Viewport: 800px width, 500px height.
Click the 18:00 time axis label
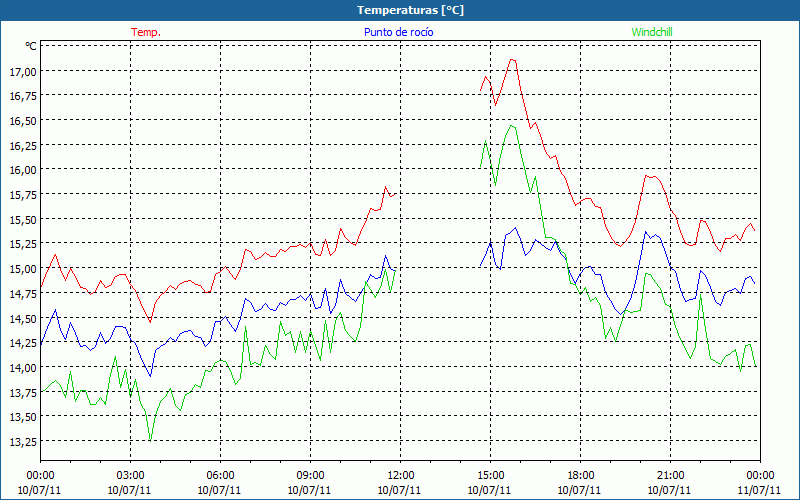click(x=581, y=476)
